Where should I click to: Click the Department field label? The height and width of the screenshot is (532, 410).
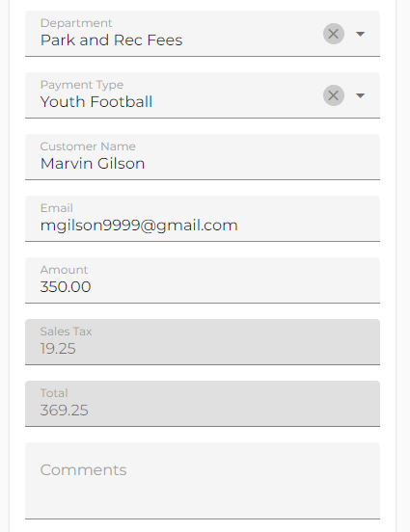76,23
